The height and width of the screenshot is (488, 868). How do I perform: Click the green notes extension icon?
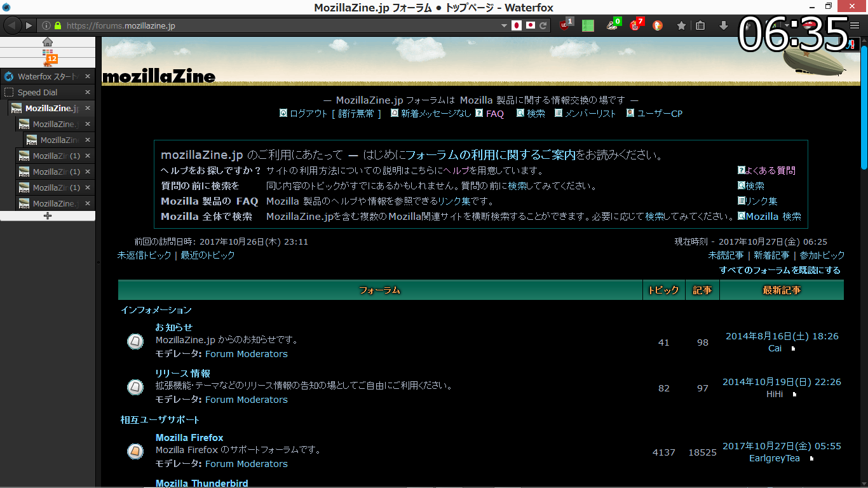(x=588, y=25)
